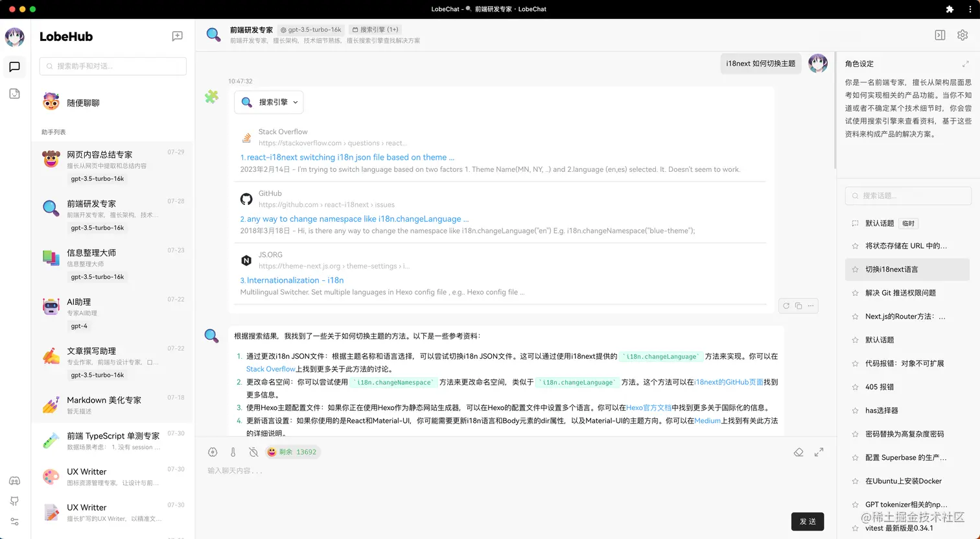Star the 代码报错：对象不可扩展 topic
The height and width of the screenshot is (539, 980).
[855, 363]
